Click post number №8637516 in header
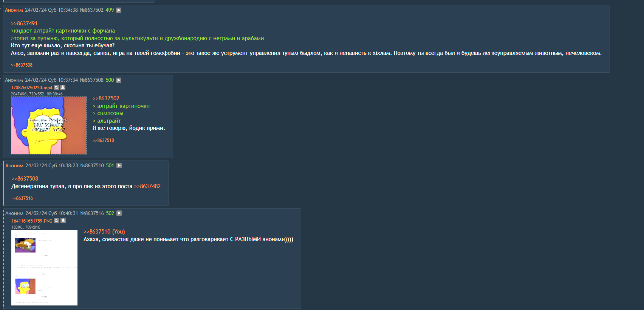This screenshot has height=310, width=644. [92, 213]
